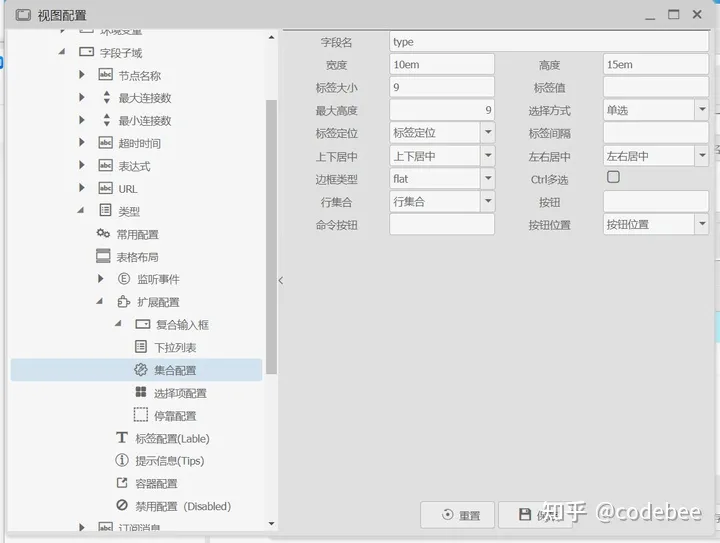Click the grid icon beside 选择项配置
The width and height of the screenshot is (720, 543).
pyautogui.click(x=141, y=393)
